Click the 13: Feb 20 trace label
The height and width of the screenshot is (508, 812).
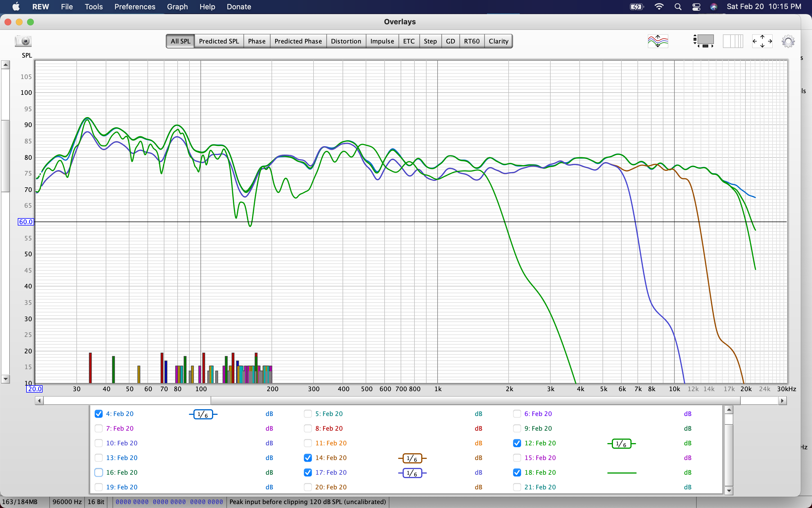click(x=122, y=457)
